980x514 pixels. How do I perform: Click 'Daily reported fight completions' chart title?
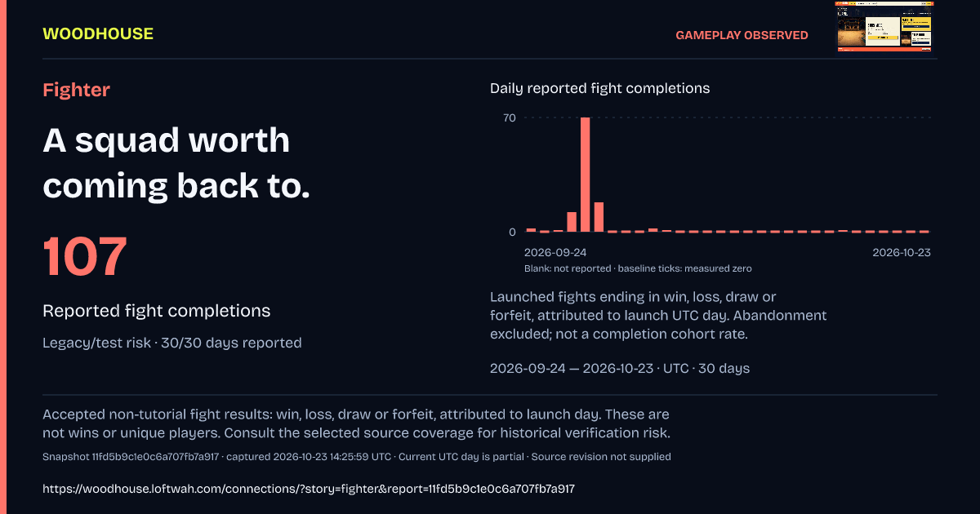coord(600,88)
